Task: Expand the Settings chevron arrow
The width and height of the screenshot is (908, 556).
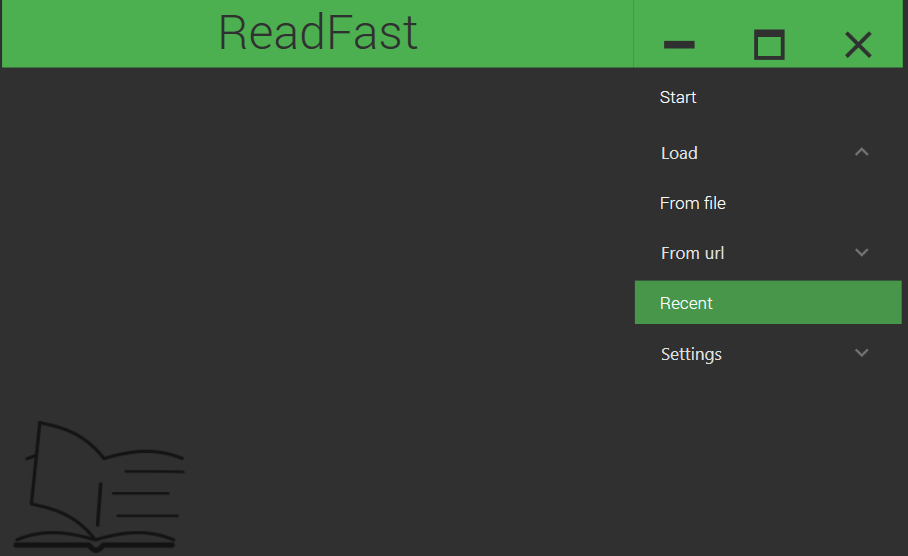Action: point(862,353)
